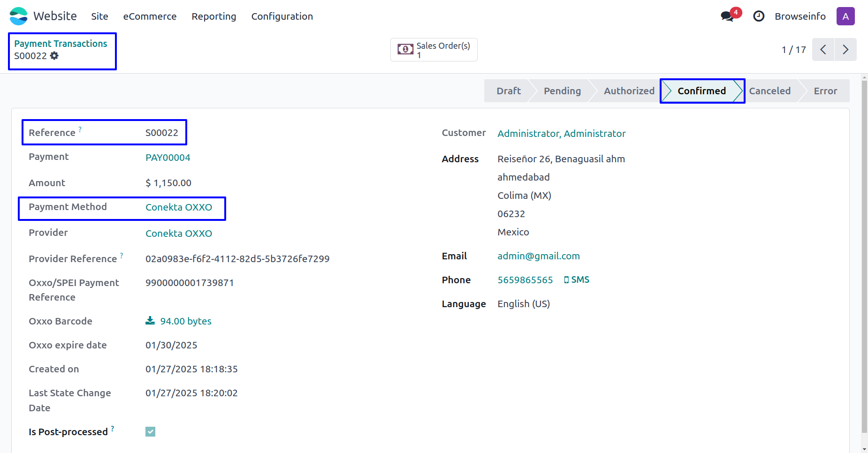Go to next record arrow

845,50
